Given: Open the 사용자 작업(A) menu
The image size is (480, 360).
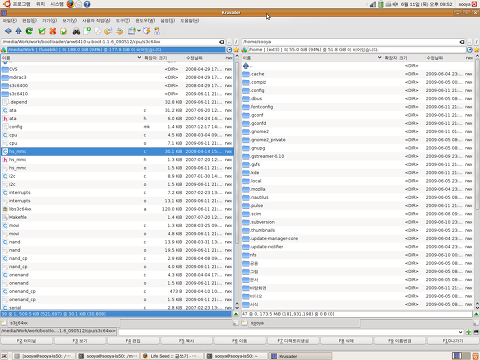Looking at the screenshot, I should 96,21.
